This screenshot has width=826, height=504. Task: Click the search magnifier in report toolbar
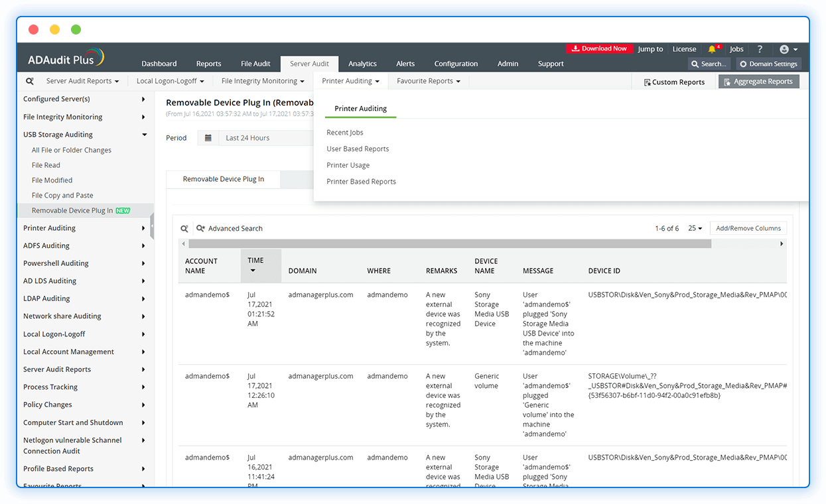point(30,81)
